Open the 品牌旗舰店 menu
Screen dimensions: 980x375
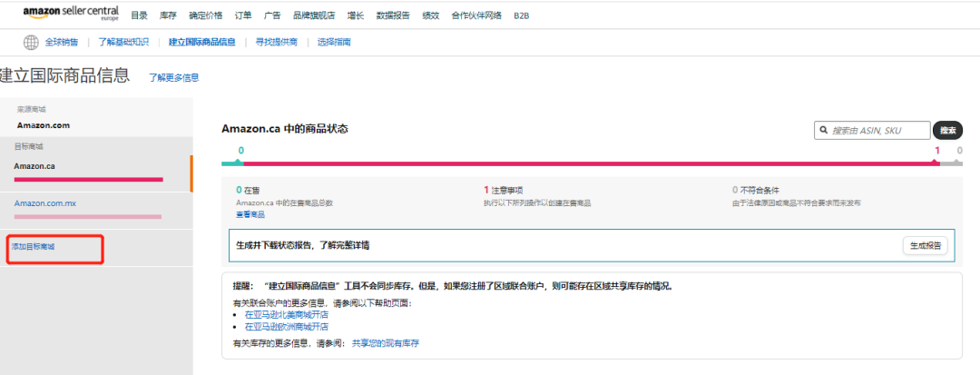(314, 15)
